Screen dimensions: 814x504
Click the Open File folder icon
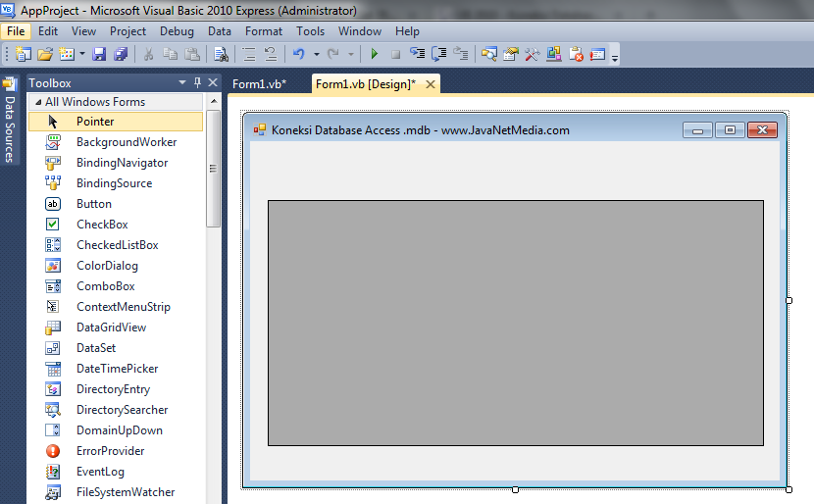pyautogui.click(x=45, y=54)
